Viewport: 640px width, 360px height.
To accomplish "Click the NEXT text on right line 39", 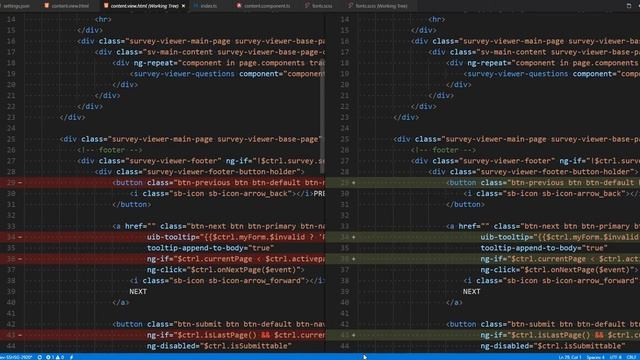I will (471, 291).
